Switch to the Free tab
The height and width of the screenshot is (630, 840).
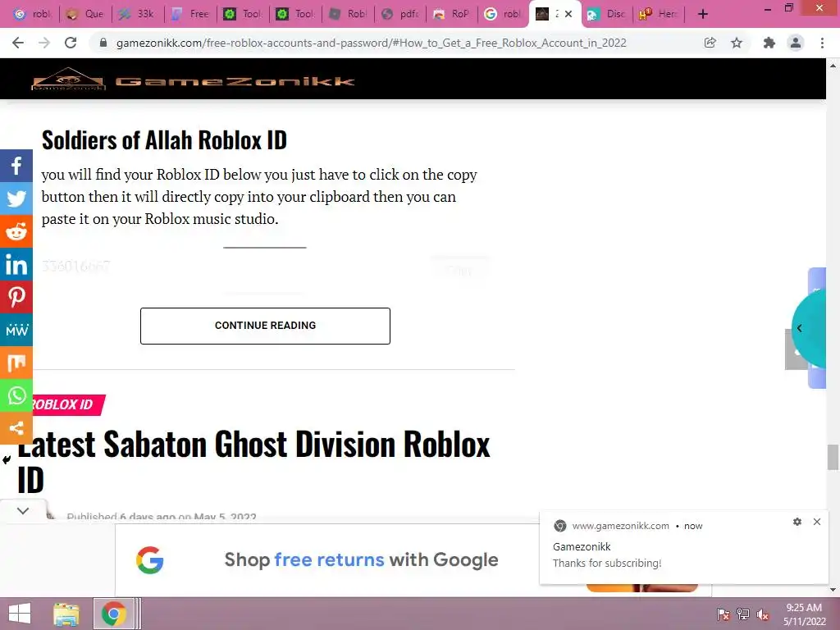point(190,14)
